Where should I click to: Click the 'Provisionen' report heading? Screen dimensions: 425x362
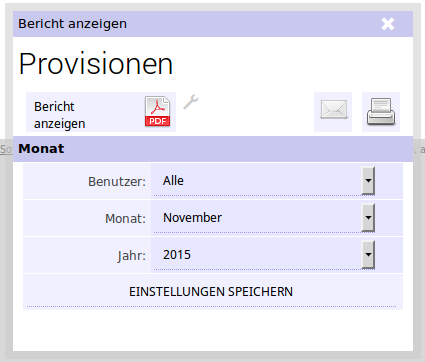coord(96,64)
